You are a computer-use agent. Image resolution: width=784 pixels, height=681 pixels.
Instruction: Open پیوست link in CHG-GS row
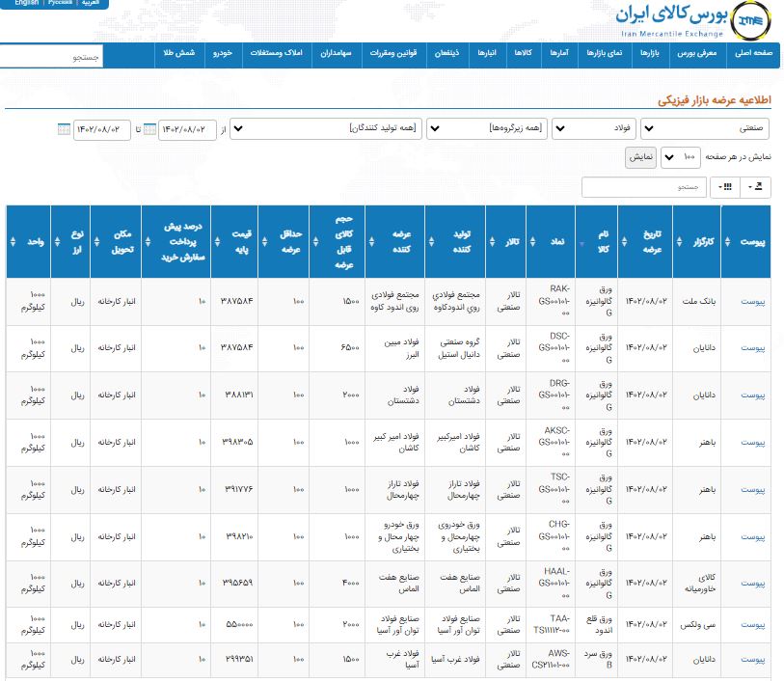(x=752, y=536)
